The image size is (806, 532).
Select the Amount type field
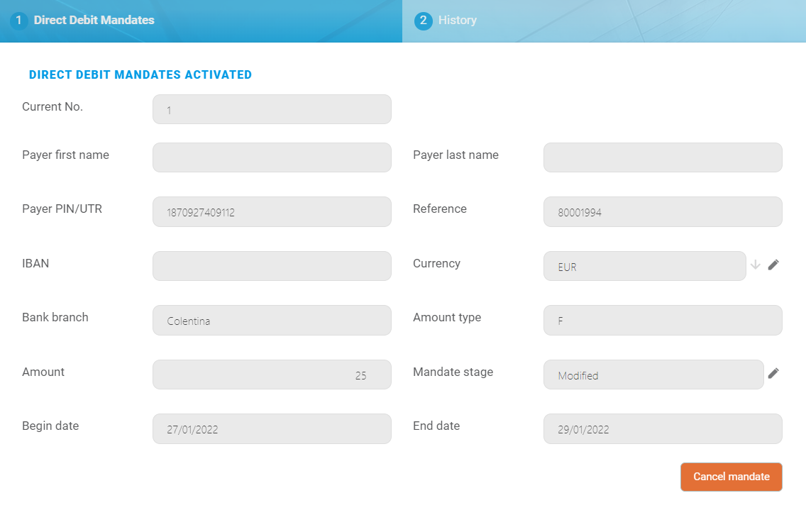pyautogui.click(x=663, y=321)
